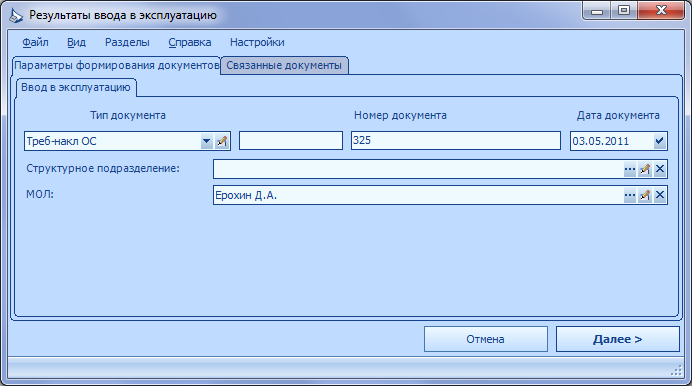Open ellipsis browse button for МОЛ
The image size is (692, 386).
pyautogui.click(x=630, y=195)
